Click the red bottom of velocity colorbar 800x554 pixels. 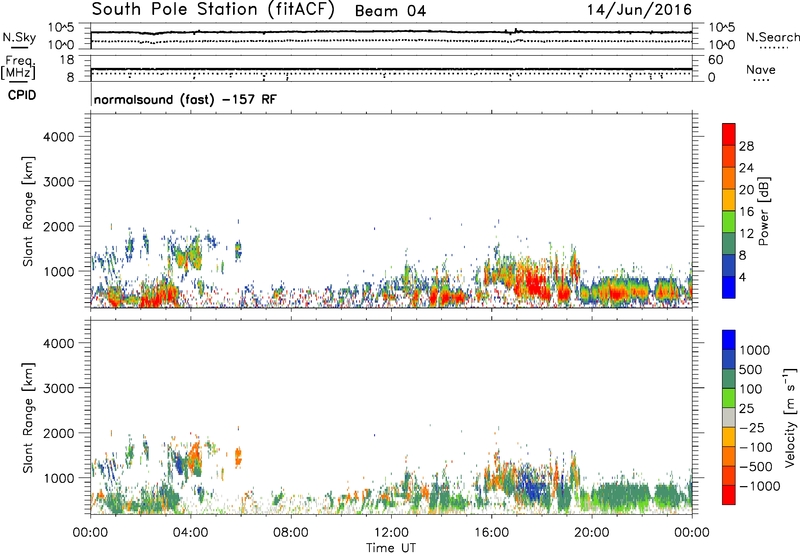click(x=729, y=495)
